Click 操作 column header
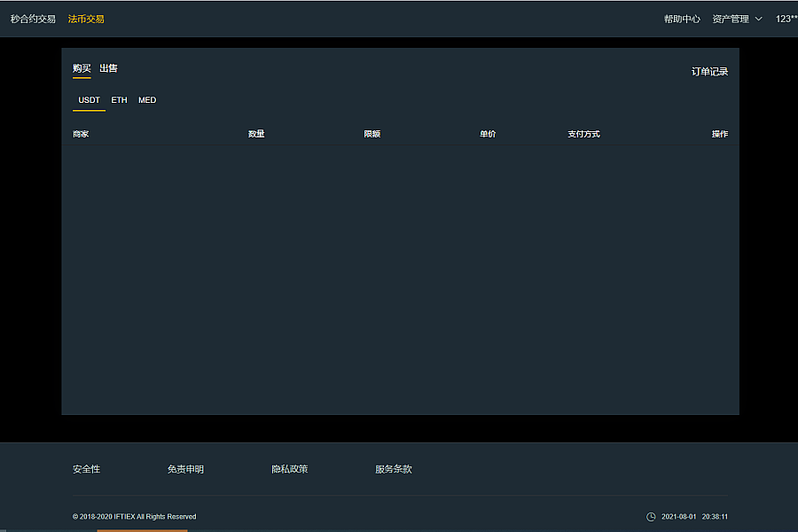798x532 pixels. (720, 134)
